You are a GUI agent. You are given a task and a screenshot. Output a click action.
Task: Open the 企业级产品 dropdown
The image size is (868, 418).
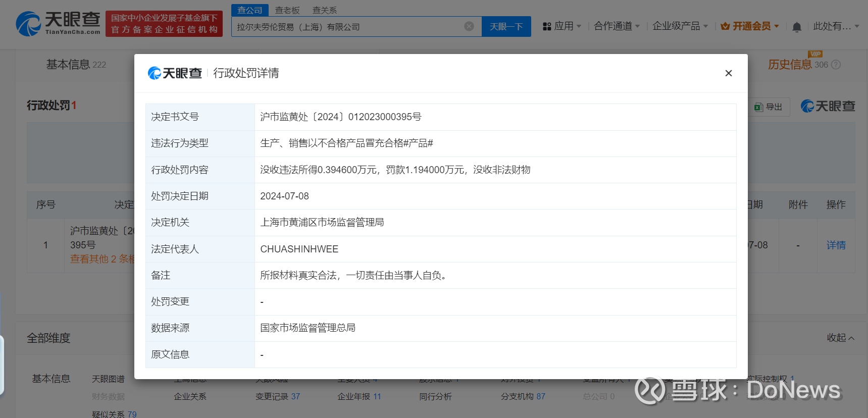(x=680, y=26)
